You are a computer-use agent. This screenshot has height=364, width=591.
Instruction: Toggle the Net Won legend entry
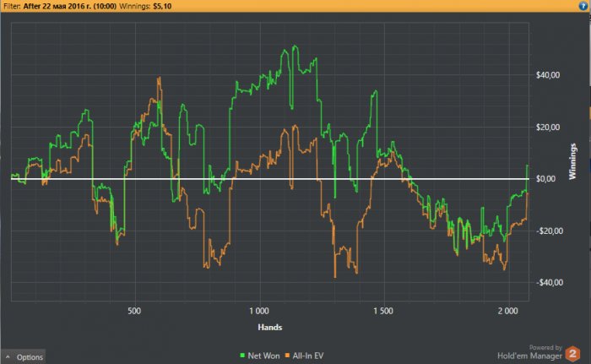coord(260,356)
